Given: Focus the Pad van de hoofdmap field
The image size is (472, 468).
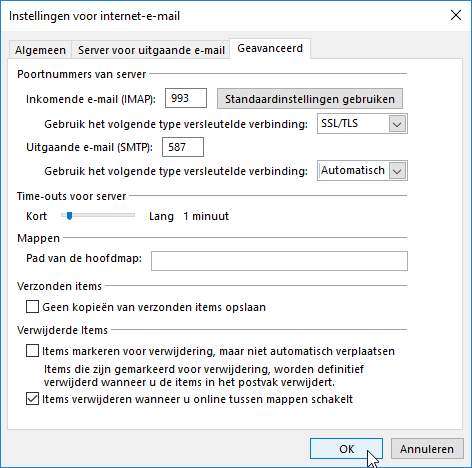Looking at the screenshot, I should 279,261.
